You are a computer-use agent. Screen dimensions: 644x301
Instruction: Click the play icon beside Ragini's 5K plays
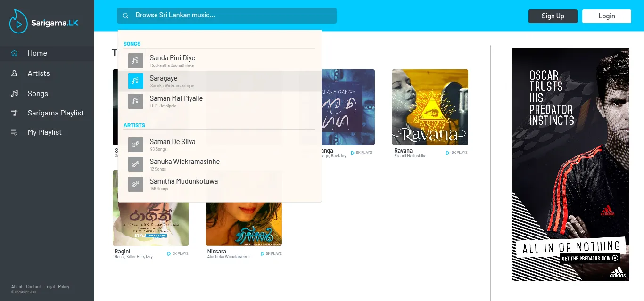point(169,254)
